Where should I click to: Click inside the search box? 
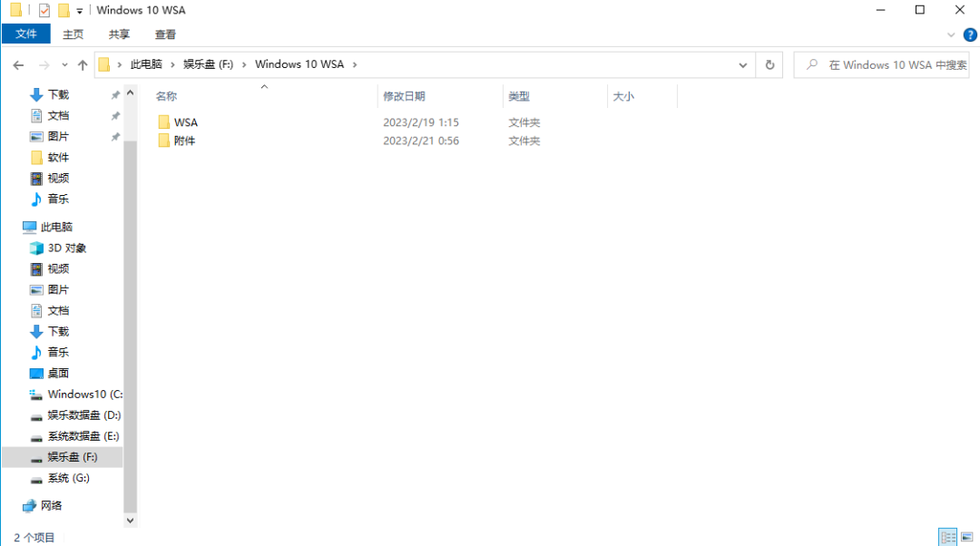point(880,64)
